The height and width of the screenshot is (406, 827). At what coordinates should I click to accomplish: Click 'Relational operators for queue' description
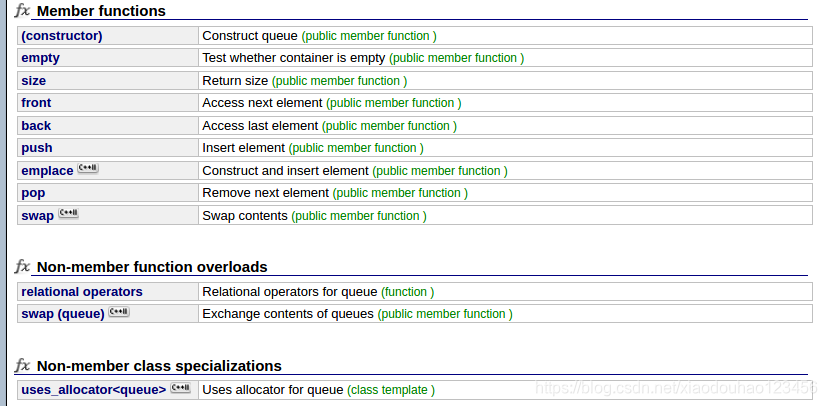290,292
